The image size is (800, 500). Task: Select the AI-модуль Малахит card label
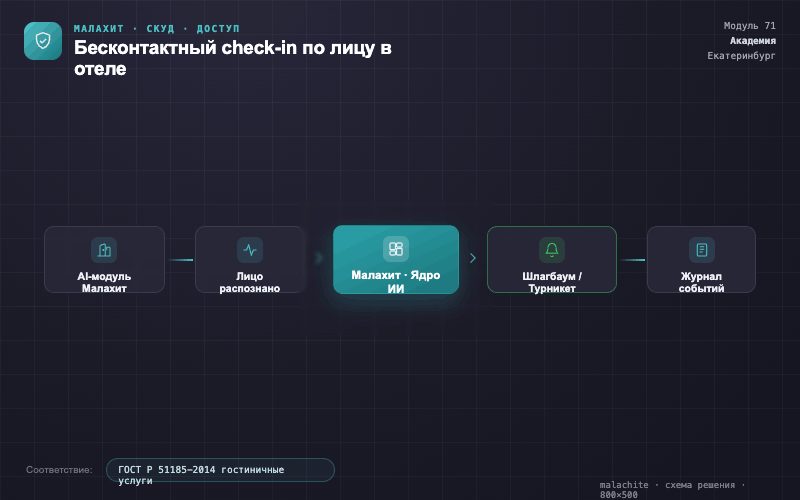coord(104,282)
